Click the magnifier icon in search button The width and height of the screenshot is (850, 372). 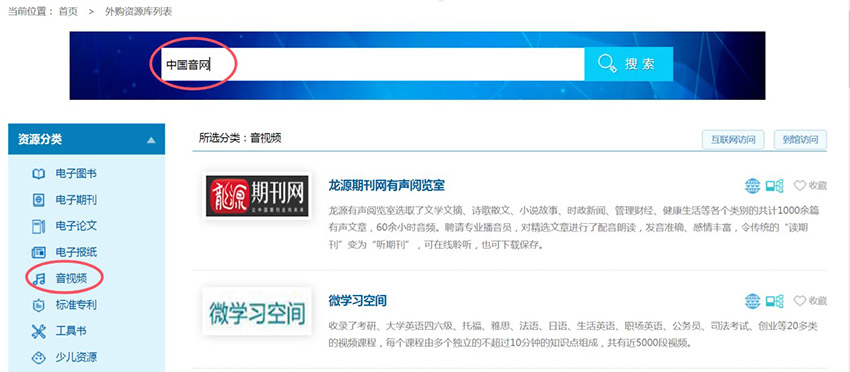click(607, 64)
